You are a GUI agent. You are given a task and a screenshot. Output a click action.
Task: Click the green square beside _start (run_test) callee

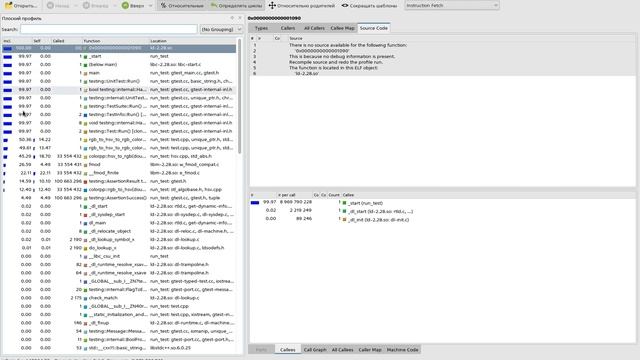pyautogui.click(x=344, y=203)
